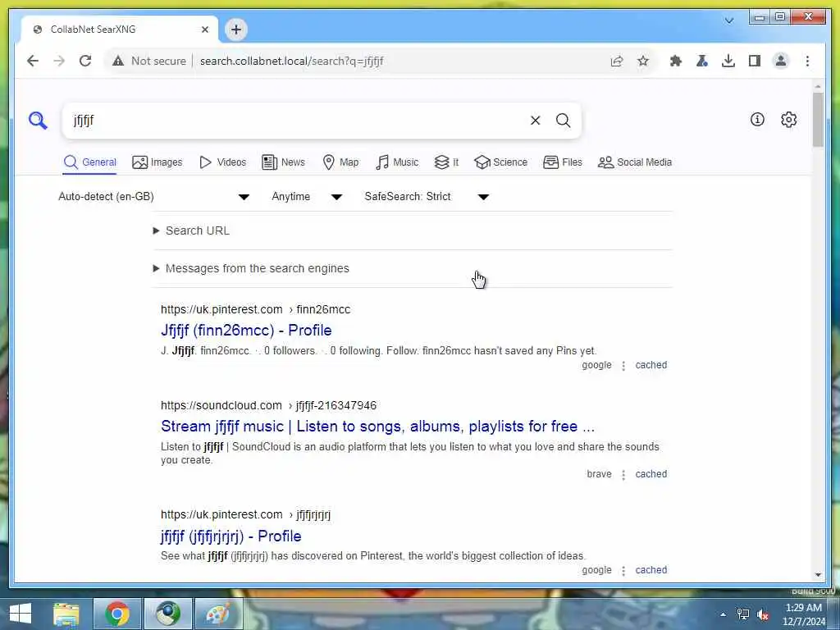Open Chrome downloads icon
Screen dimensions: 840x630
pyautogui.click(x=728, y=61)
